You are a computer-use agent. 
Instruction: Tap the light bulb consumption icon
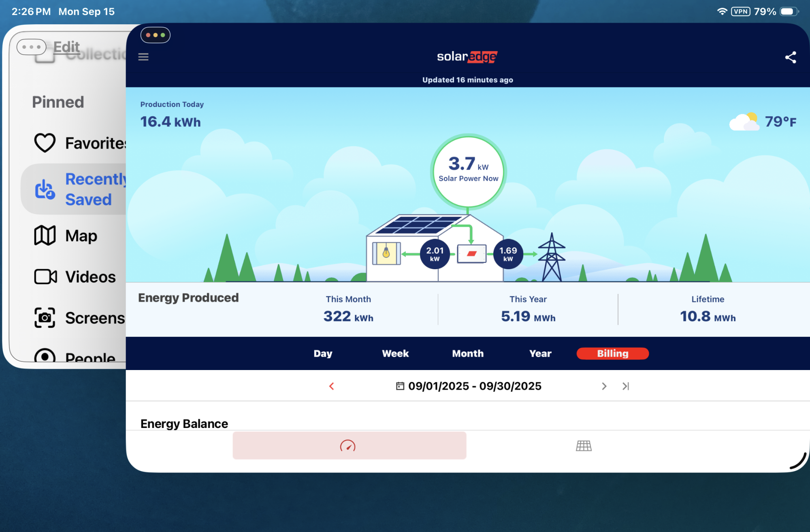pos(386,253)
